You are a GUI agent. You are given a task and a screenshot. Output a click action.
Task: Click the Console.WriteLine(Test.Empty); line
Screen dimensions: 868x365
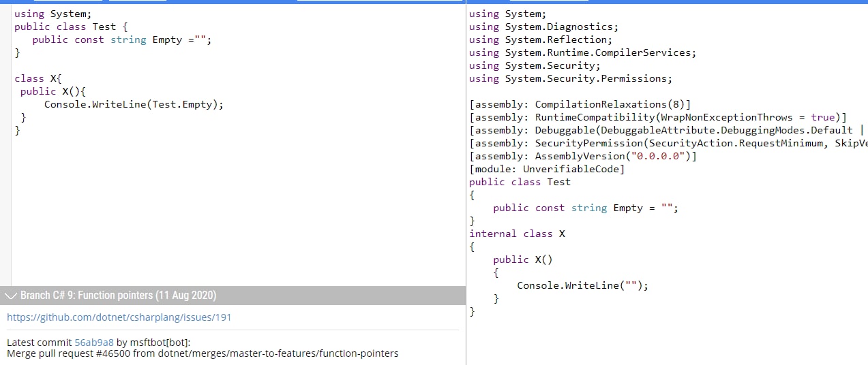click(x=134, y=104)
